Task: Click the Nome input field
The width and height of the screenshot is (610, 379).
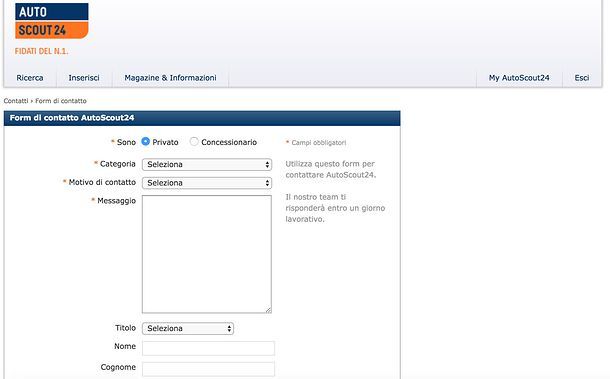Action: (208, 348)
